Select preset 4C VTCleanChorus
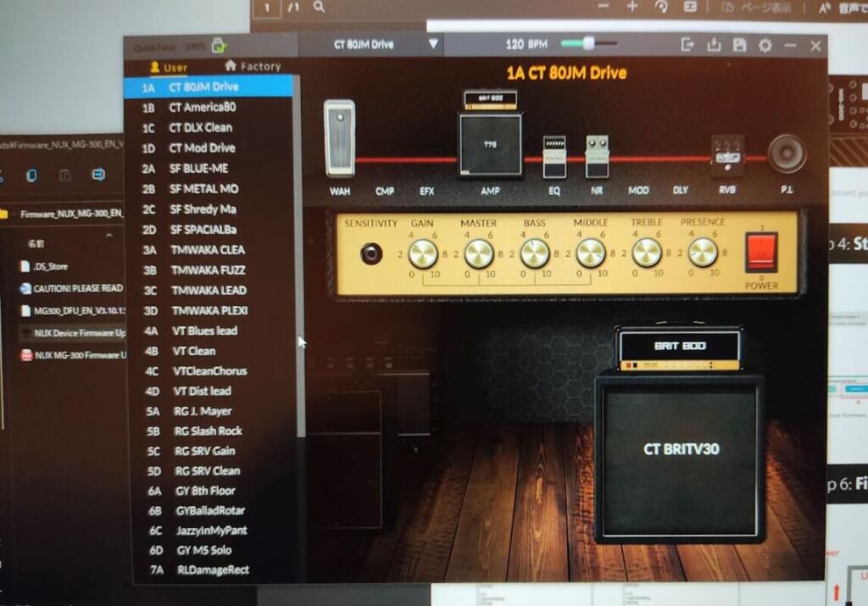Image resolution: width=868 pixels, height=606 pixels. [x=213, y=371]
